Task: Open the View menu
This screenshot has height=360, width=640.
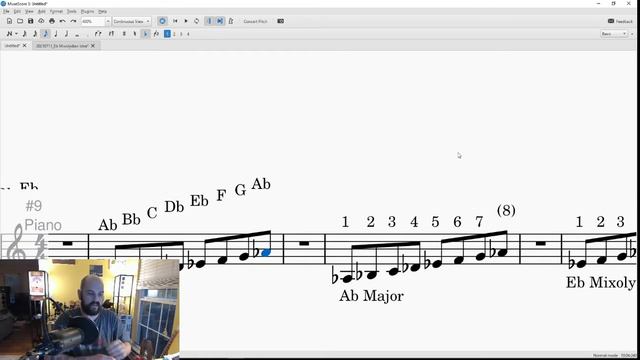Action: (29, 11)
